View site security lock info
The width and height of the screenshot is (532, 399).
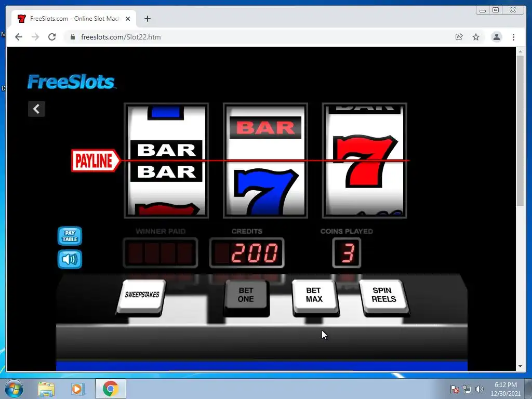[73, 37]
